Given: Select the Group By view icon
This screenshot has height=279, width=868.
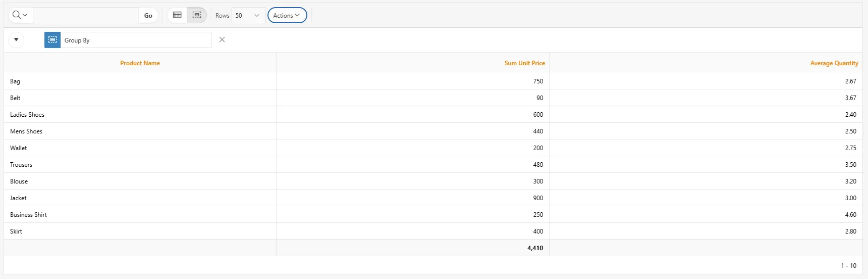Looking at the screenshot, I should click(197, 15).
